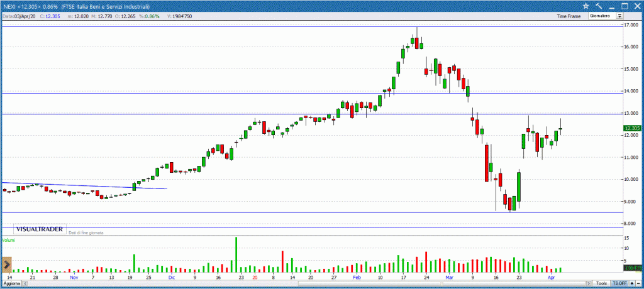Click the 'Apr' month label on time axis
This screenshot has height=289, width=644.
tap(552, 278)
